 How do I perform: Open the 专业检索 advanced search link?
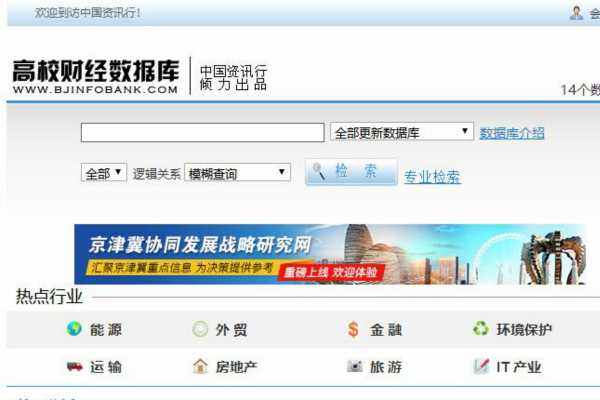[432, 177]
